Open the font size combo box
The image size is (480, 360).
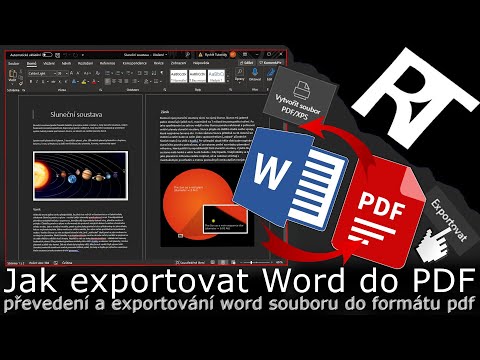click(x=63, y=74)
